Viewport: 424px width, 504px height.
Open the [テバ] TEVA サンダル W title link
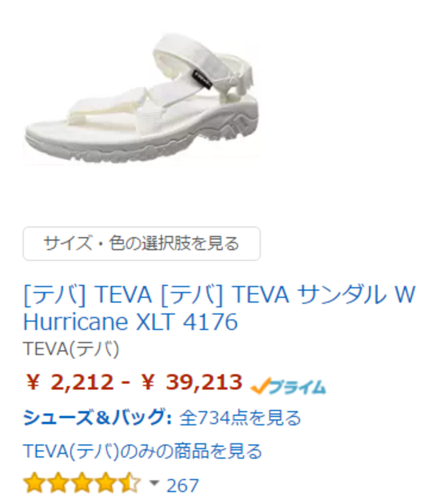[x=219, y=294]
